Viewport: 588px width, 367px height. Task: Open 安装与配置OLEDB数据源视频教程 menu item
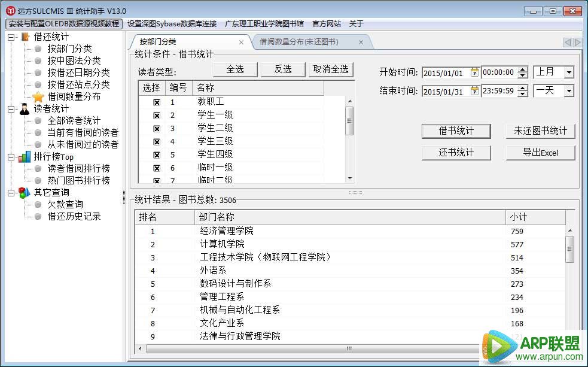[64, 23]
